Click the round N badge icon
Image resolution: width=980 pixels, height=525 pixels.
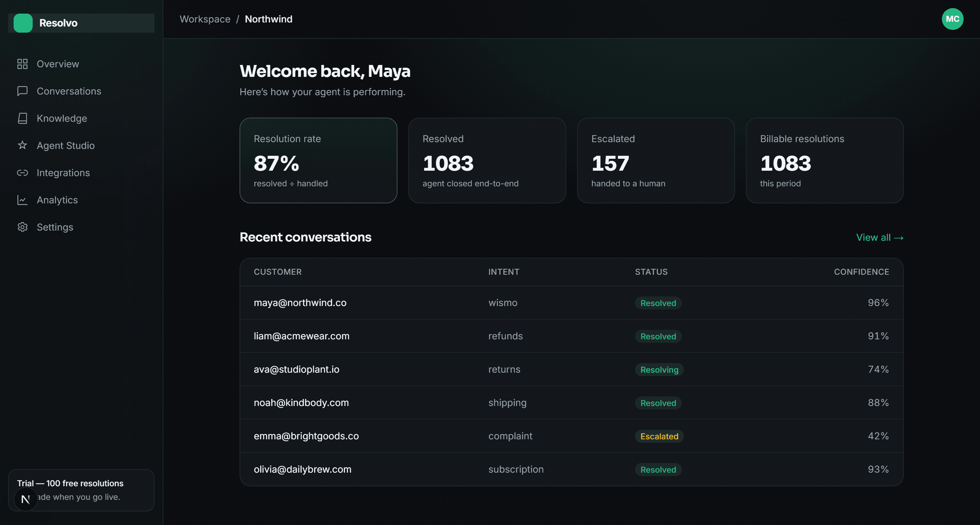click(26, 499)
